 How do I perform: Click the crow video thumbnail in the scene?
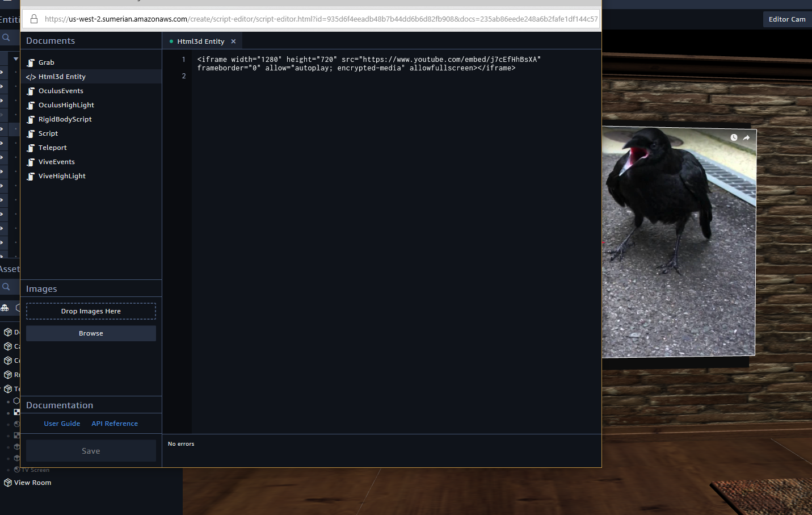(x=679, y=242)
